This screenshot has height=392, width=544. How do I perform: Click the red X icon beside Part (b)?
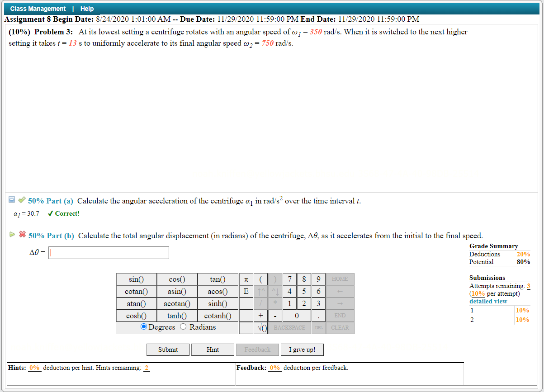click(21, 235)
